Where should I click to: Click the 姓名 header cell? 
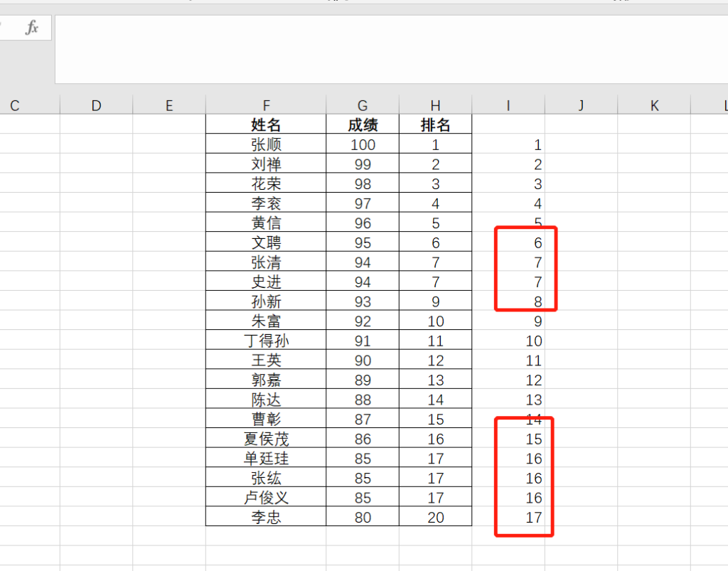(x=266, y=125)
